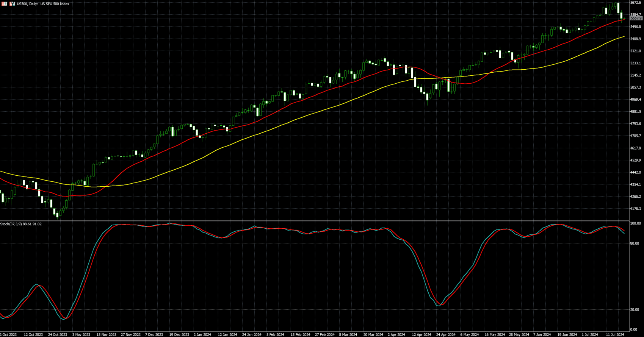Viewport: 644px width, 337px height.
Task: Click the separator between chart and stochastic panel
Action: click(x=315, y=221)
